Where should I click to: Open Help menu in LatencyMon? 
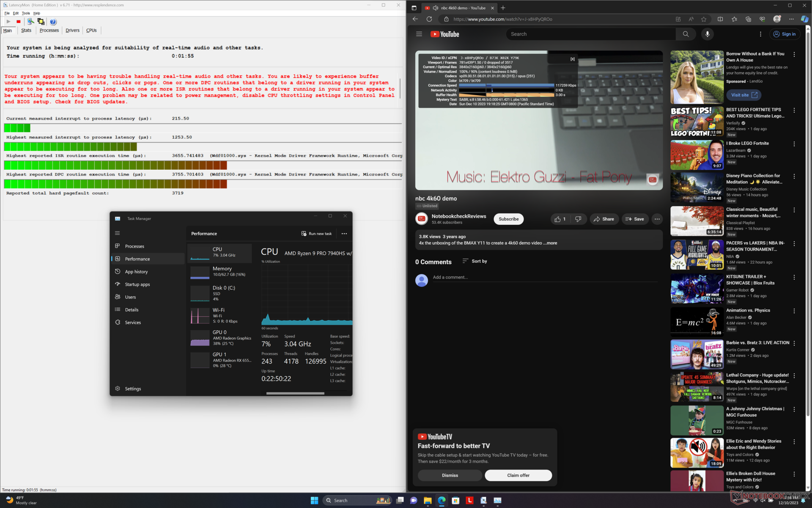coord(37,13)
